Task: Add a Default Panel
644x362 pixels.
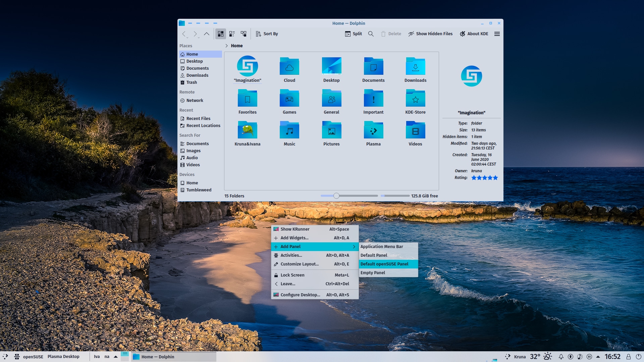Action: [x=388, y=255]
